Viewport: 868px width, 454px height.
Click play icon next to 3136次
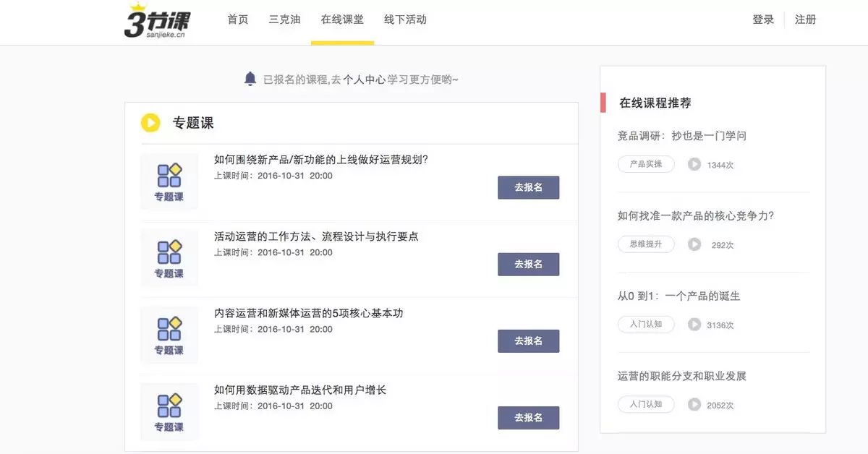tap(694, 325)
